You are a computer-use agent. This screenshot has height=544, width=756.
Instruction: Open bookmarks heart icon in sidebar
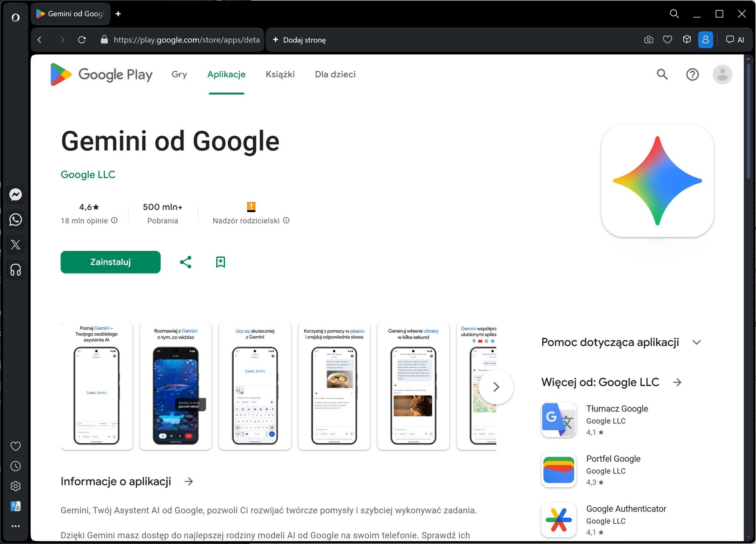pyautogui.click(x=15, y=446)
